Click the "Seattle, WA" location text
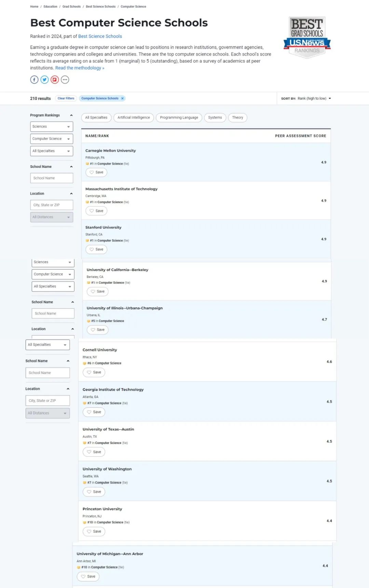Image resolution: width=369 pixels, height=588 pixels. 91,476
